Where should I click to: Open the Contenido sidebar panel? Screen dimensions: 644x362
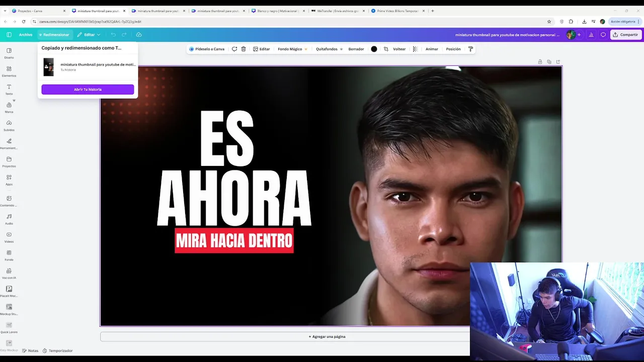[9, 201]
